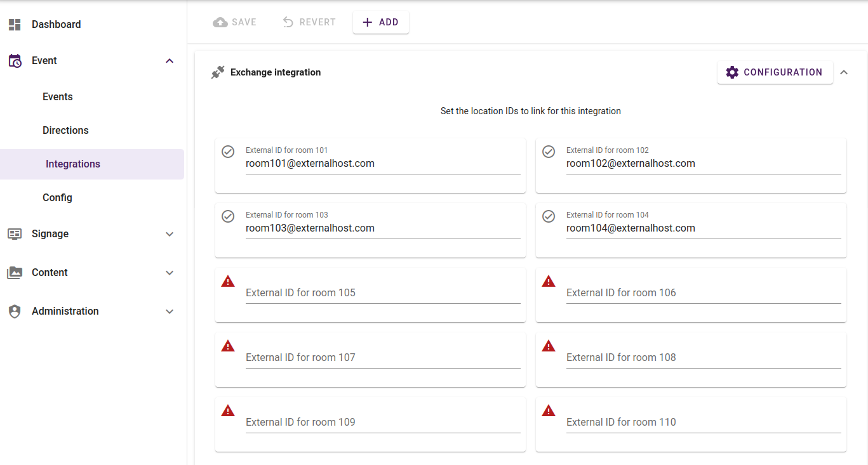Expand the Administration menu section

[x=170, y=311]
